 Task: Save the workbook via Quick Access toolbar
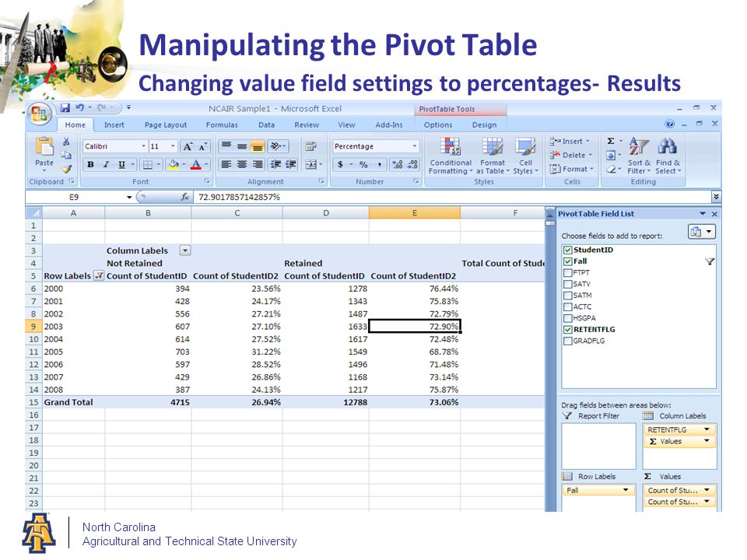click(65, 108)
